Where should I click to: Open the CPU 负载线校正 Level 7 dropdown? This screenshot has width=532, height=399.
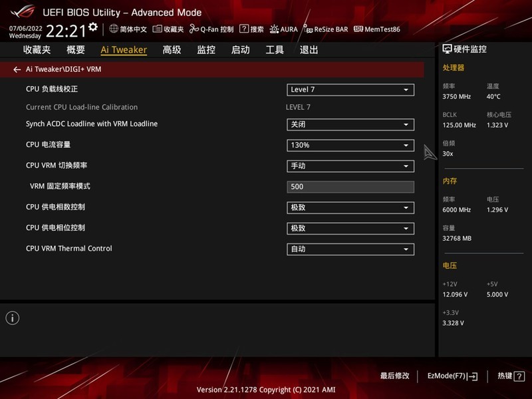pyautogui.click(x=350, y=90)
